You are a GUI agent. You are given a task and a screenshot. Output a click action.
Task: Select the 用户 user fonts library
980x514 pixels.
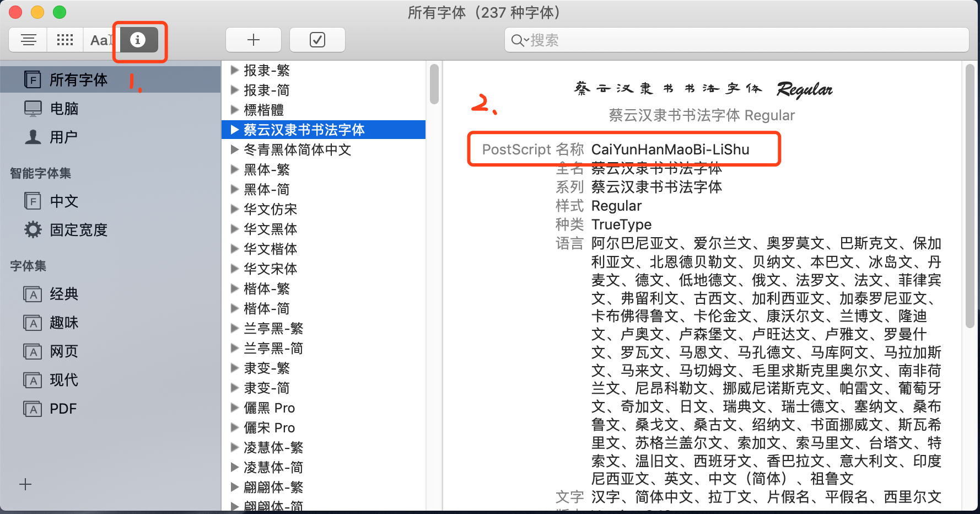(x=63, y=137)
